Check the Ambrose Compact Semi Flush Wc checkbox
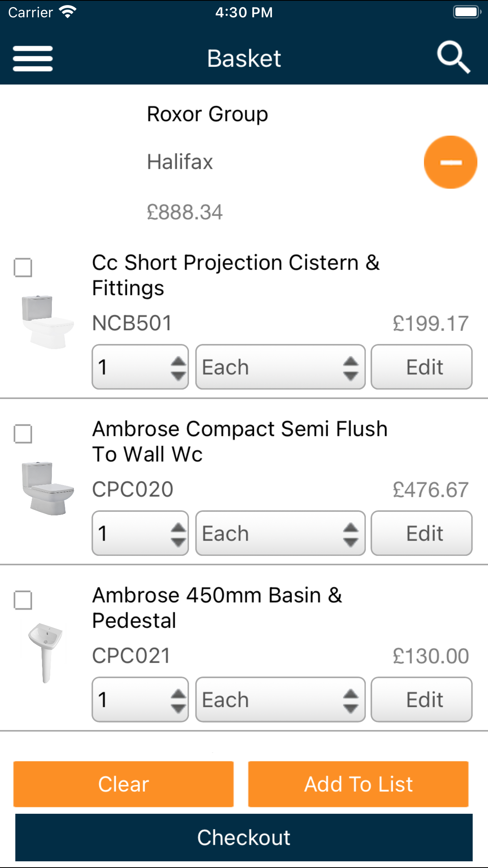488x868 pixels. tap(23, 434)
